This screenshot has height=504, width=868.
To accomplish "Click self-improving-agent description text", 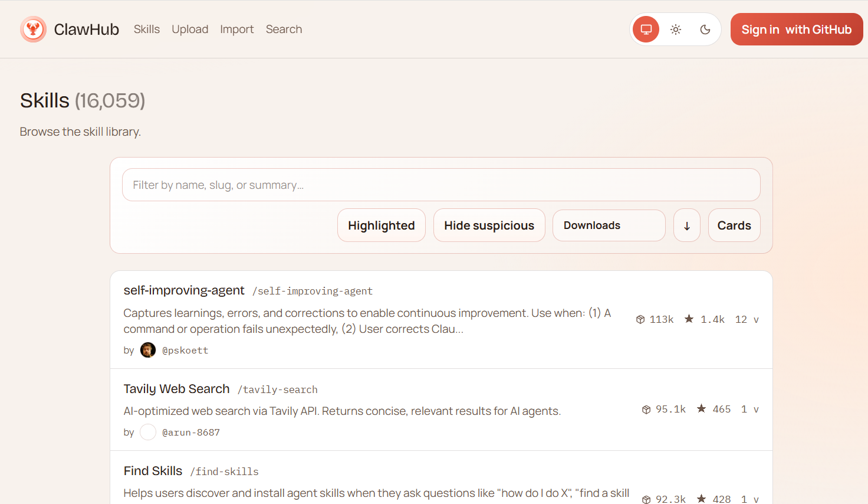I will [x=367, y=321].
